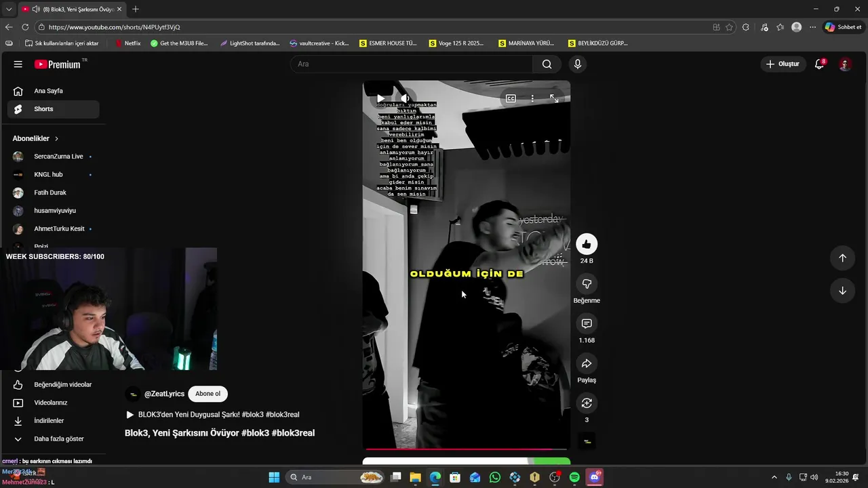Go to the next short with down arrow
868x488 pixels.
click(842, 291)
